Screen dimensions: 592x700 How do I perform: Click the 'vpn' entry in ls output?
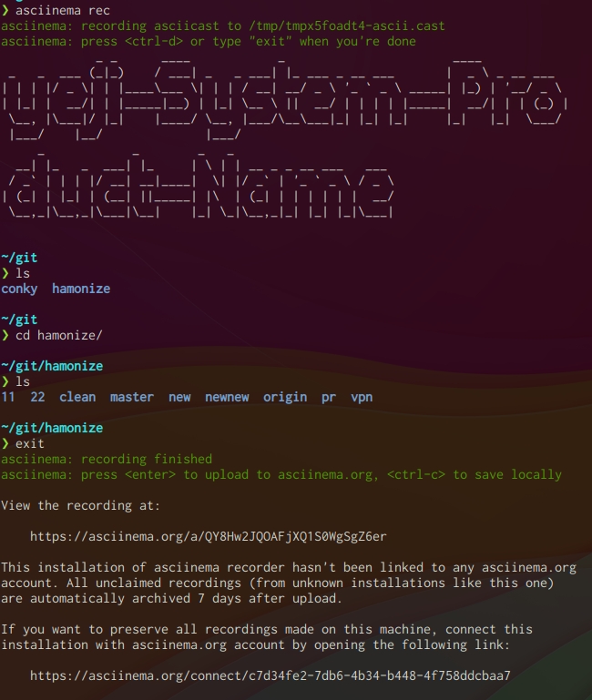[x=362, y=397]
